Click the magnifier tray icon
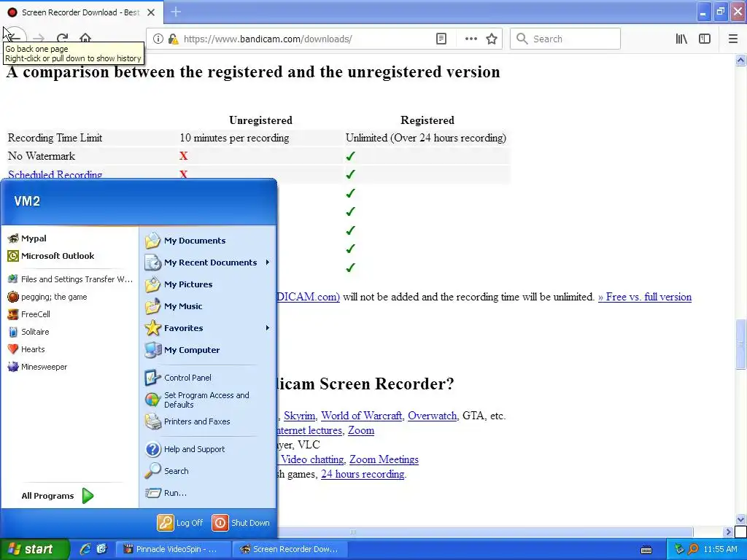 (x=693, y=549)
